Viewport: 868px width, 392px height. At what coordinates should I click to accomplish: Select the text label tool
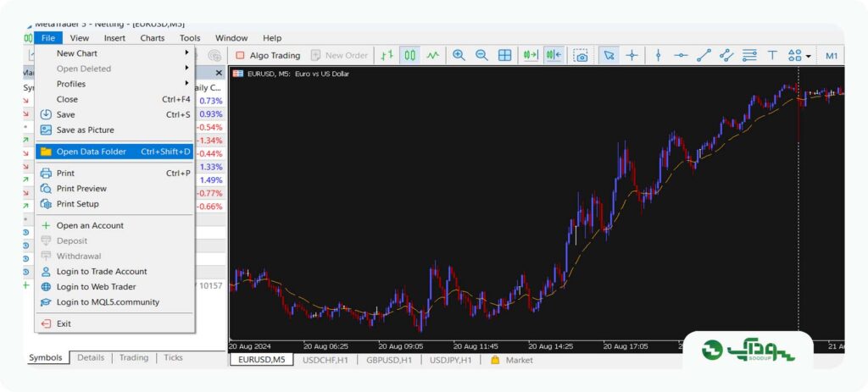pyautogui.click(x=772, y=55)
